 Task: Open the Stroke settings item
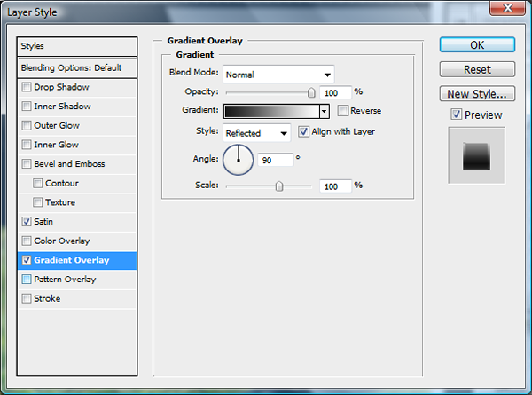(x=46, y=298)
